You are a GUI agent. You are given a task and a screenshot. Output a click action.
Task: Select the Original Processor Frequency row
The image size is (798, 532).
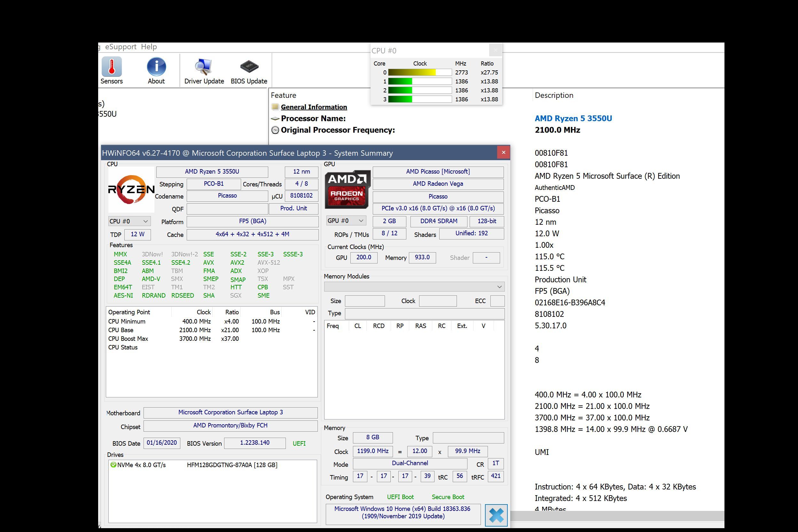click(x=337, y=130)
